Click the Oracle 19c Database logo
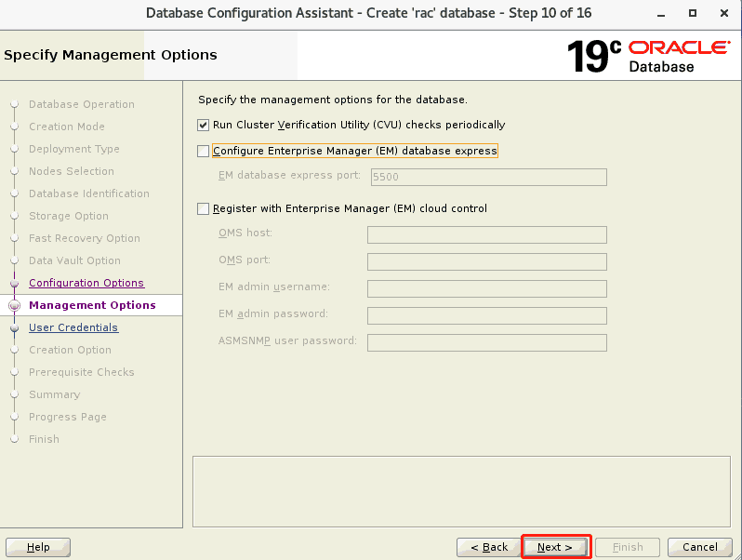742x560 pixels. coord(648,57)
